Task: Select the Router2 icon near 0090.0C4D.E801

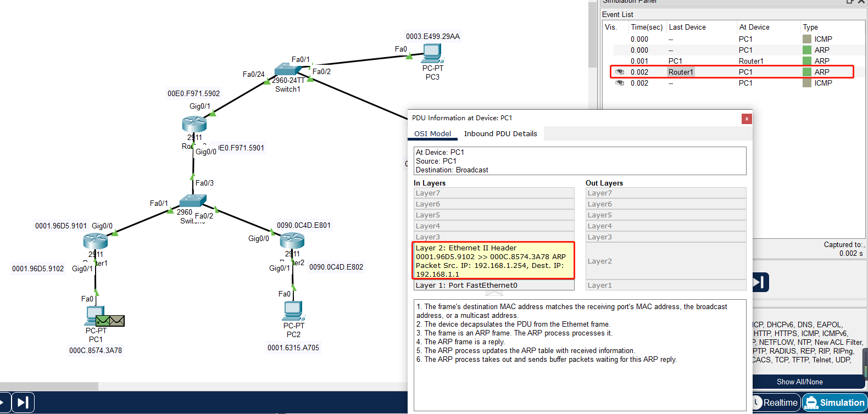Action: (292, 240)
